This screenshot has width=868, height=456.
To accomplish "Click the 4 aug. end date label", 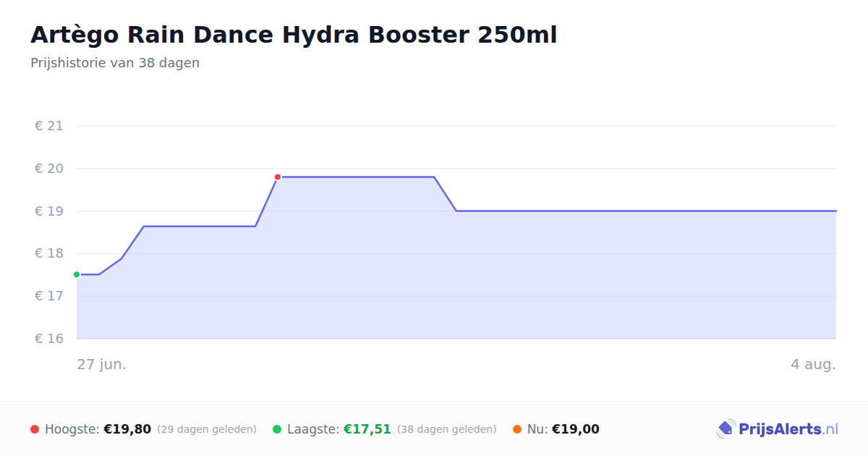I will 813,364.
